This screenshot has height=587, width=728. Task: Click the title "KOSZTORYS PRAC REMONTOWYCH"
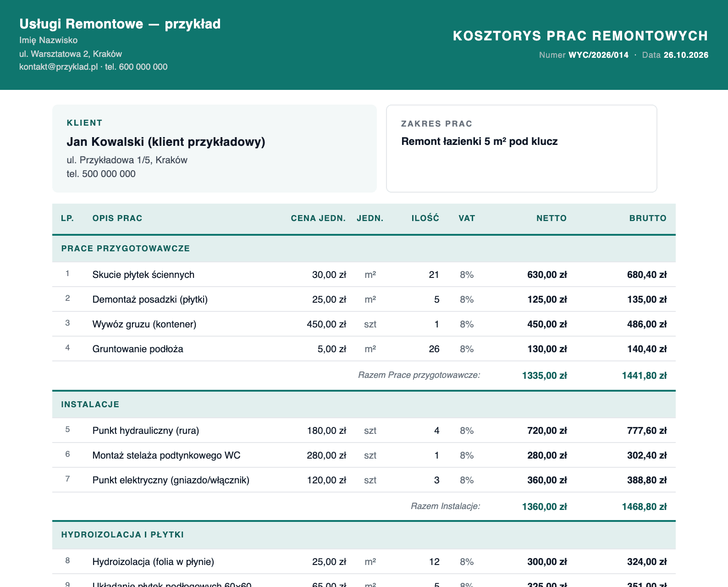click(580, 36)
